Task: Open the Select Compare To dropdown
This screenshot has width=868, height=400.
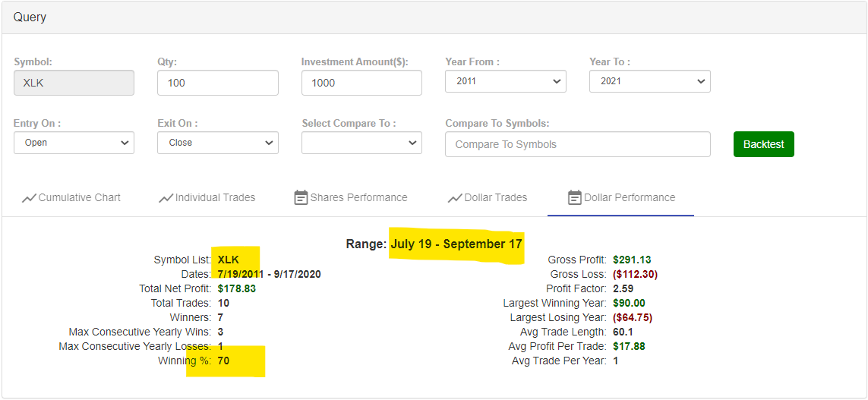Action: (x=361, y=142)
